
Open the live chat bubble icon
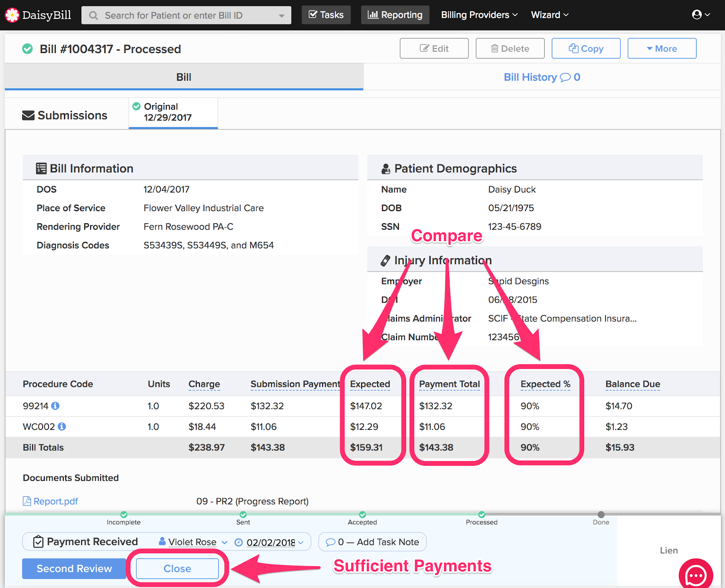[x=696, y=574]
